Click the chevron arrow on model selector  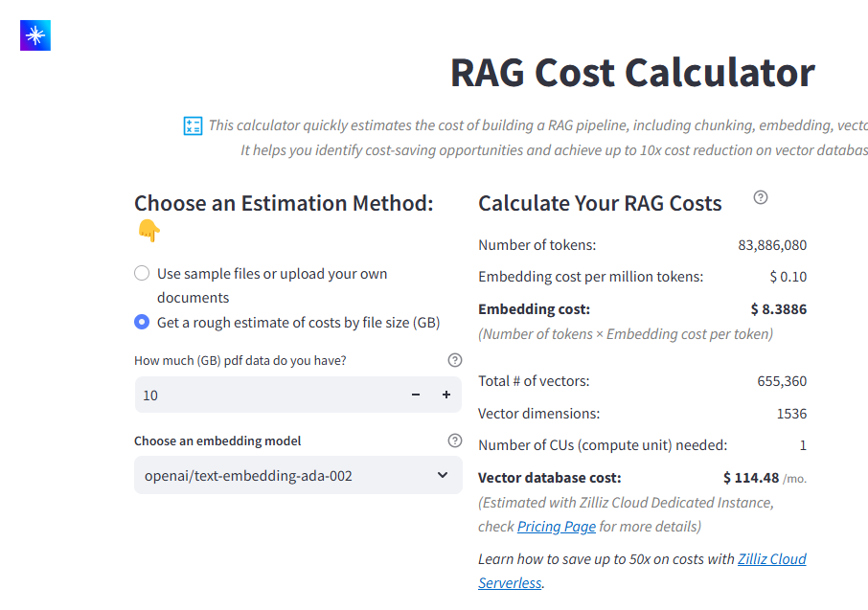[x=443, y=475]
